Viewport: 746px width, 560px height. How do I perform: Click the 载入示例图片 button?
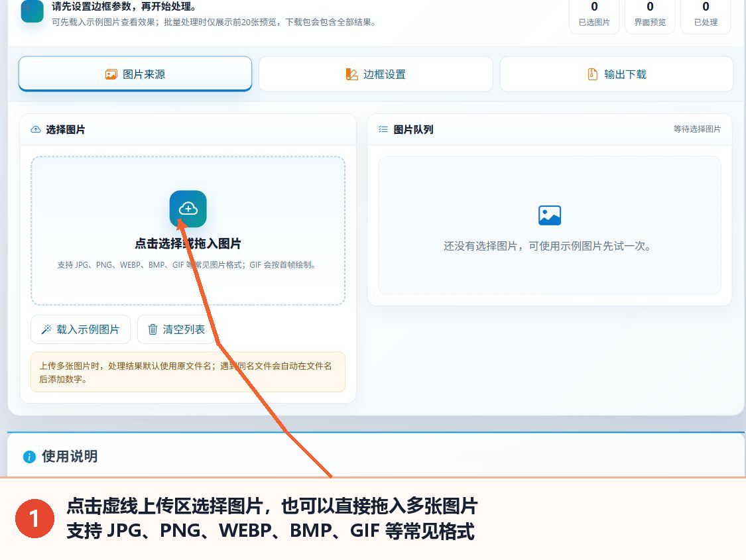(80, 329)
